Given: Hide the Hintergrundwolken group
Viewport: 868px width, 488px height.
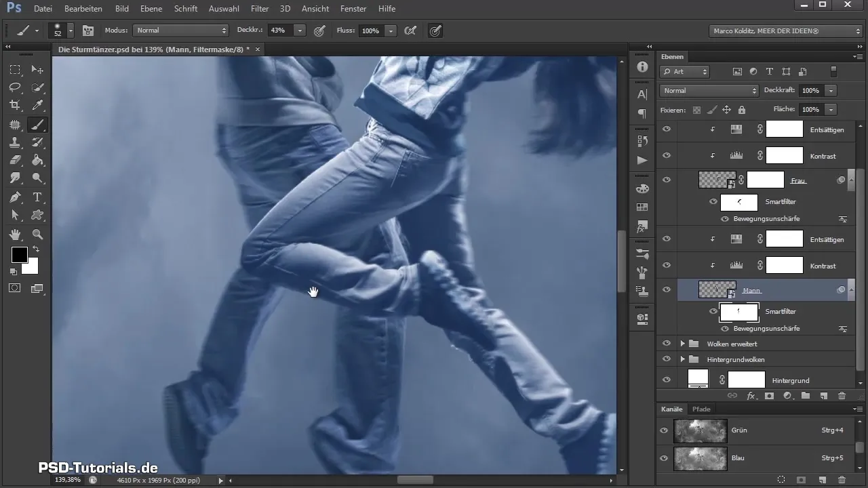Looking at the screenshot, I should [666, 359].
